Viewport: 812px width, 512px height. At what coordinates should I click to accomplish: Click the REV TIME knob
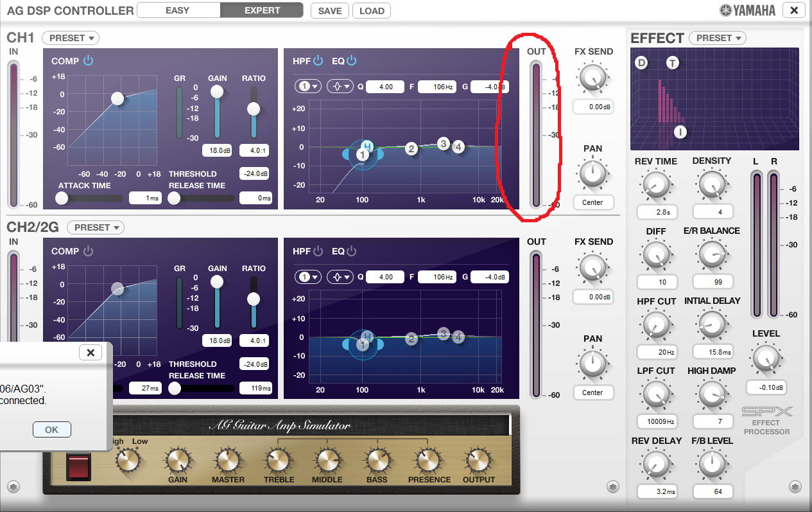[x=655, y=186]
